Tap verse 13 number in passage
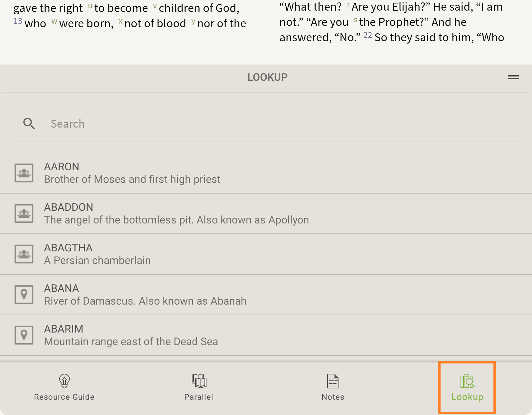Image resolution: width=532 pixels, height=415 pixels. coord(18,21)
